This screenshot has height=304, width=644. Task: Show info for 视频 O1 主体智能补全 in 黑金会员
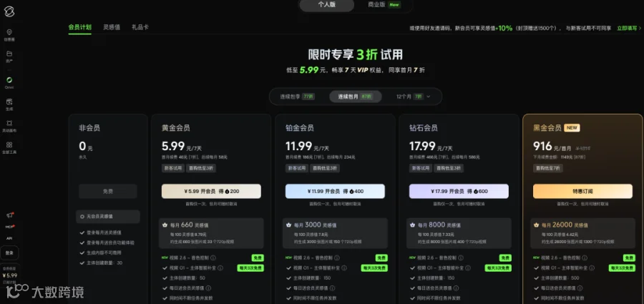click(592, 268)
